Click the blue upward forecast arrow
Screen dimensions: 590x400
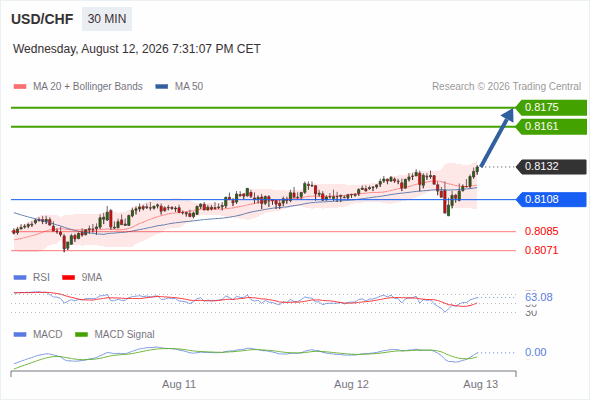pyautogui.click(x=497, y=137)
